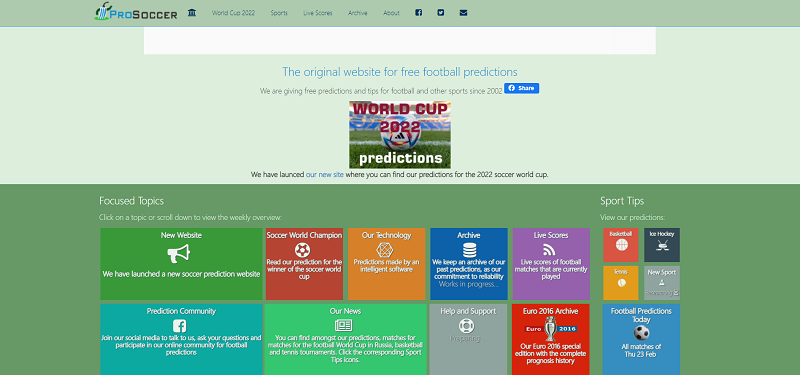Open the home building icon in navbar
This screenshot has height=375, width=800.
192,13
